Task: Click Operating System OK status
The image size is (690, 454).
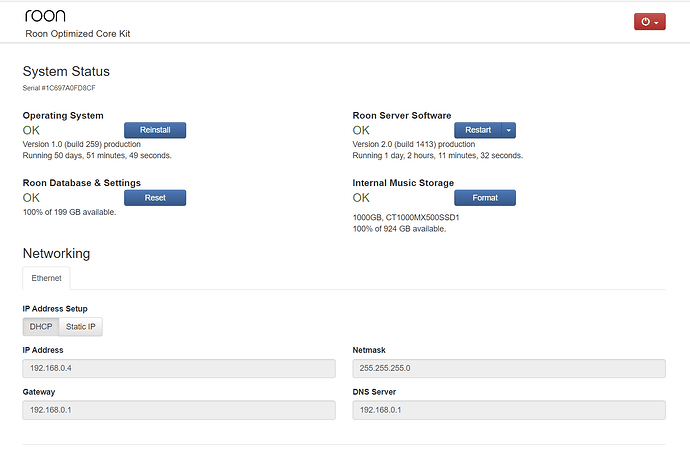Action: 31,130
